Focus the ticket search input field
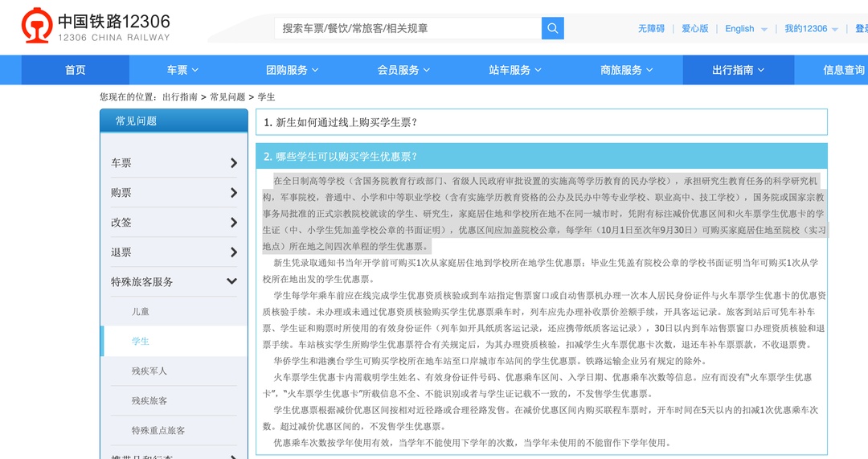This screenshot has height=459, width=868. pyautogui.click(x=408, y=28)
